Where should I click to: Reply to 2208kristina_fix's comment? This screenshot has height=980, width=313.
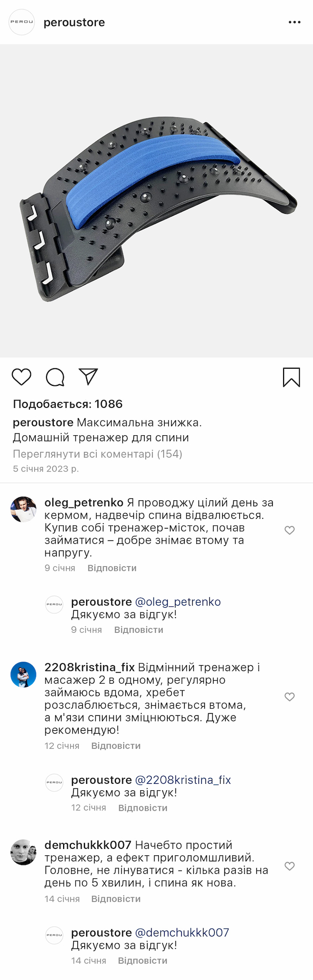[116, 746]
